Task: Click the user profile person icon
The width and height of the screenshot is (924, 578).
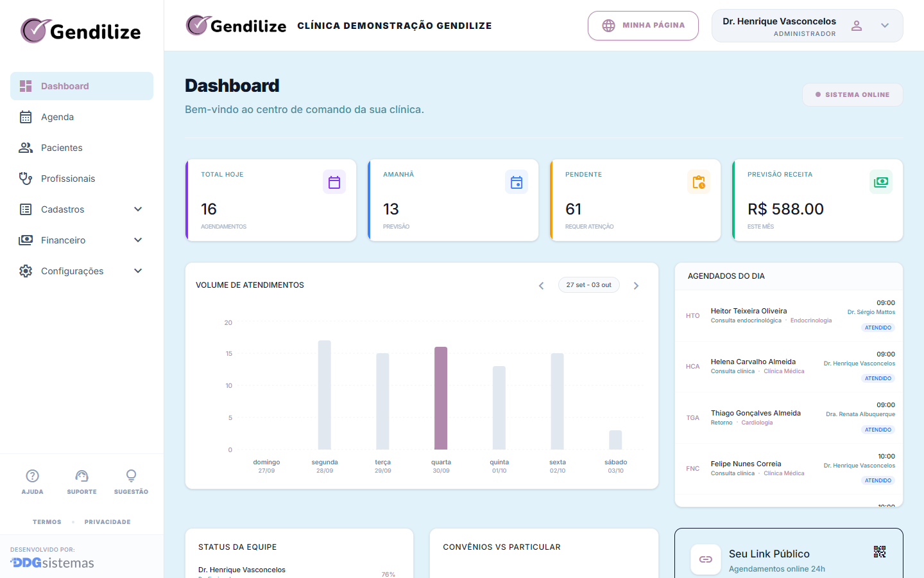Action: click(857, 26)
